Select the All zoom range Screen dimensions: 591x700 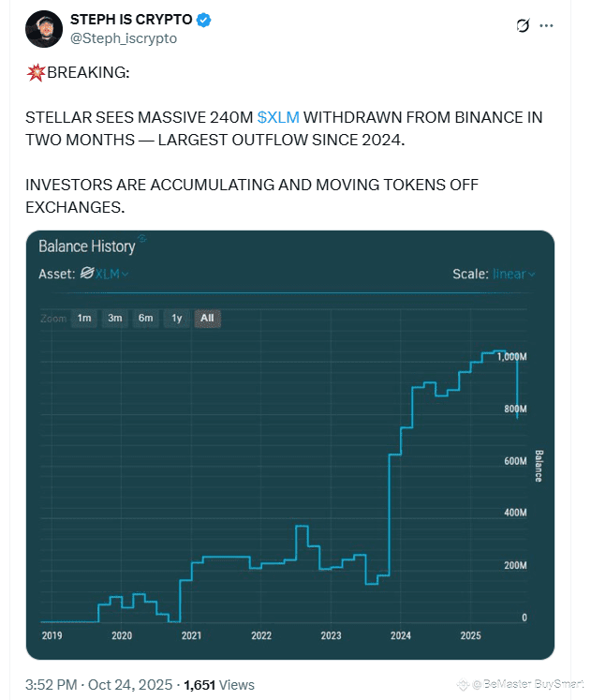(x=207, y=319)
